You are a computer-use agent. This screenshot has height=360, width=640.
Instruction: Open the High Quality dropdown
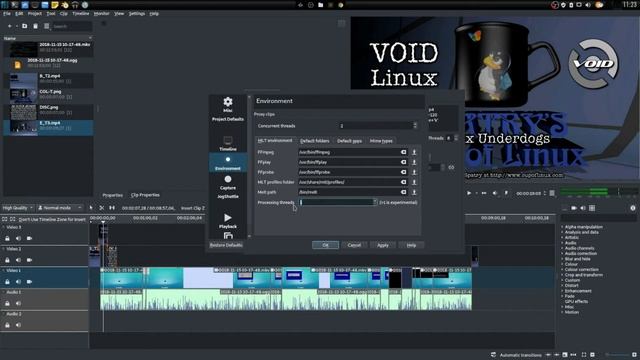[18, 208]
